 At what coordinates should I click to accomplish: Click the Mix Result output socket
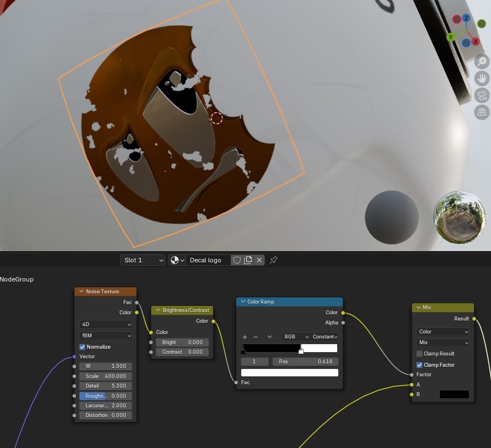tap(474, 319)
